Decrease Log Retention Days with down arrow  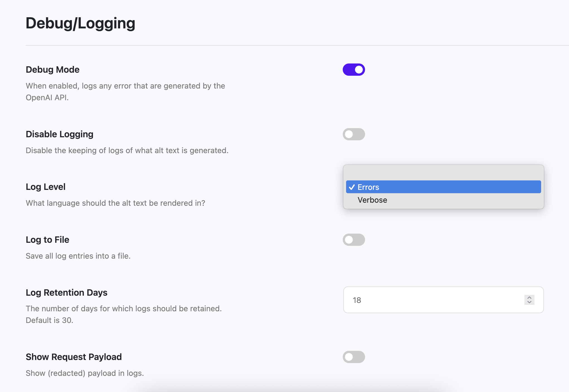[x=529, y=302]
